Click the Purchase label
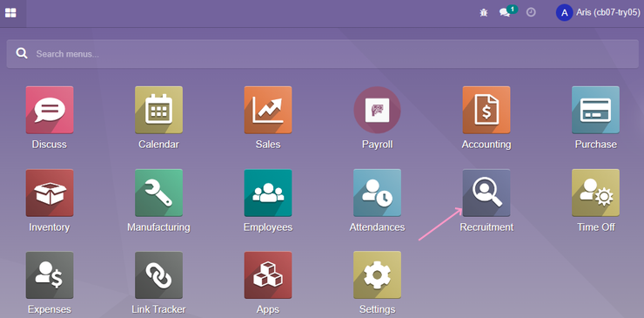The image size is (644, 318). tap(595, 145)
